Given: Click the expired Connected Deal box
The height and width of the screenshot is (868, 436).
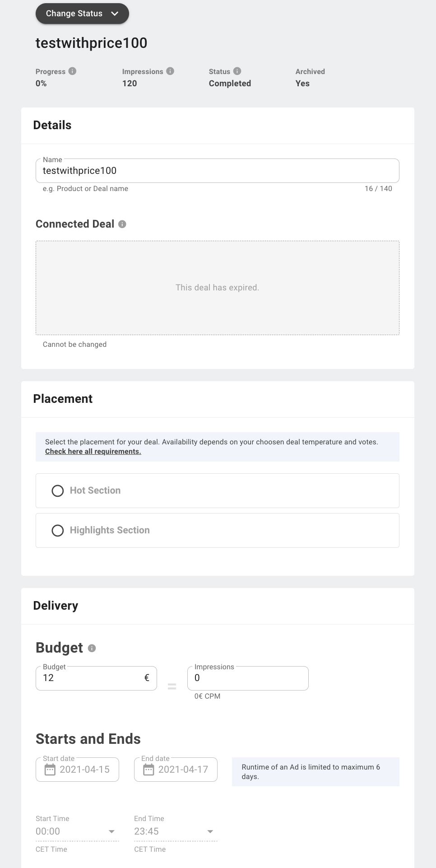Looking at the screenshot, I should [x=217, y=288].
